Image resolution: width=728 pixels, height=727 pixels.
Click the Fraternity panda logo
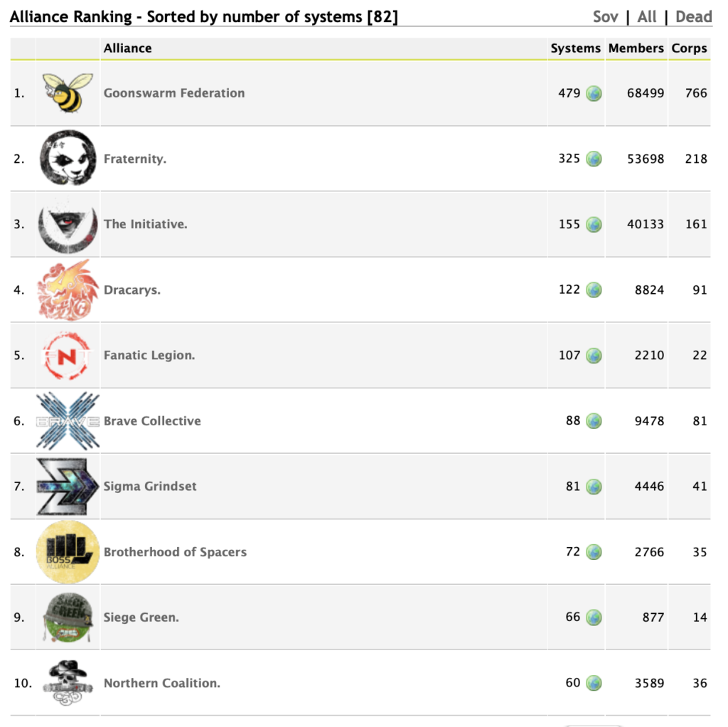68,158
